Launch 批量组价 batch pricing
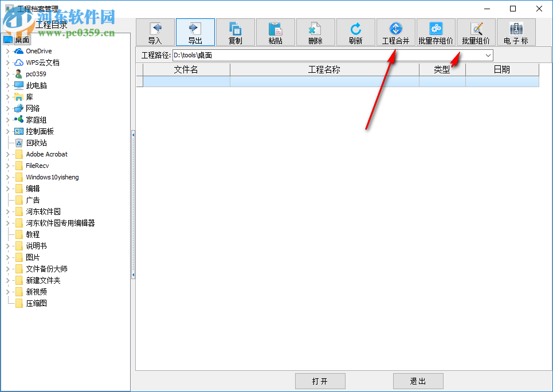 click(476, 32)
